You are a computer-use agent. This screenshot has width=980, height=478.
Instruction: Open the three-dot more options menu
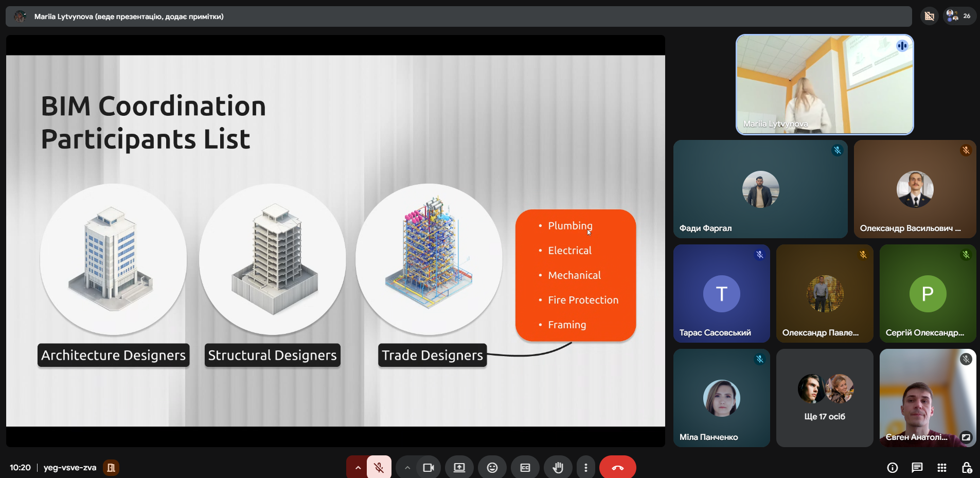click(585, 468)
